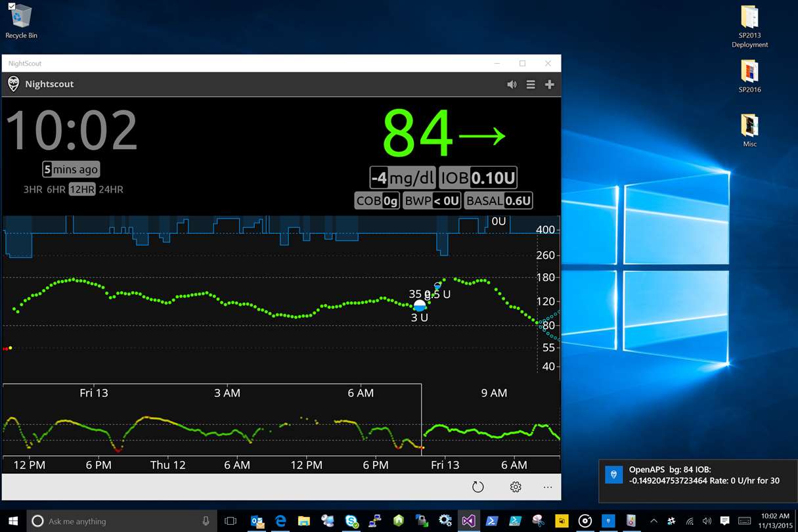
Task: Select the Misc desktop folder
Action: coord(749,130)
